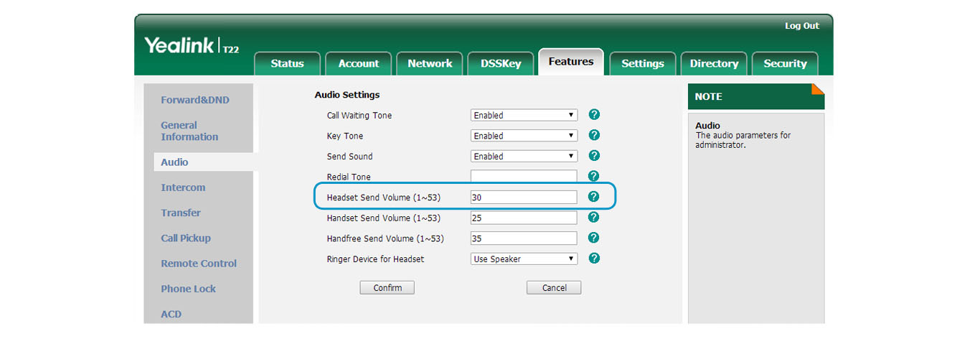This screenshot has width=980, height=339.
Task: Open help icon for Send Sound
Action: point(593,156)
